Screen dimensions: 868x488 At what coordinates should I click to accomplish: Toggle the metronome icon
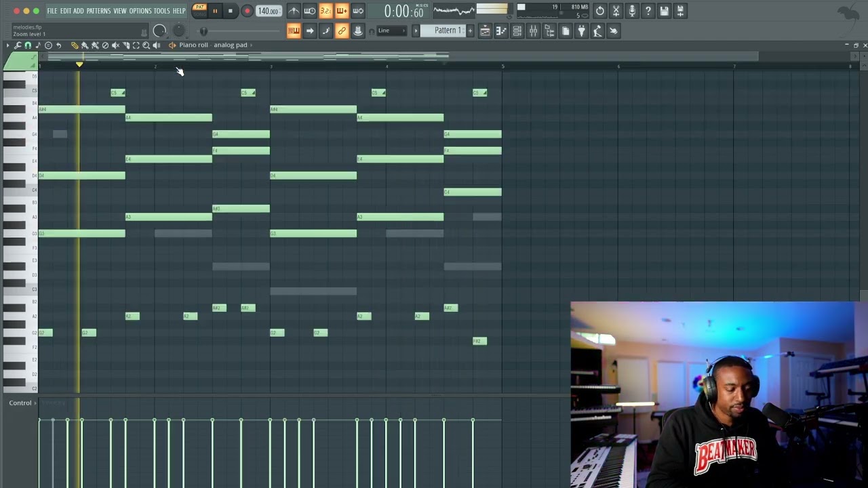[294, 11]
